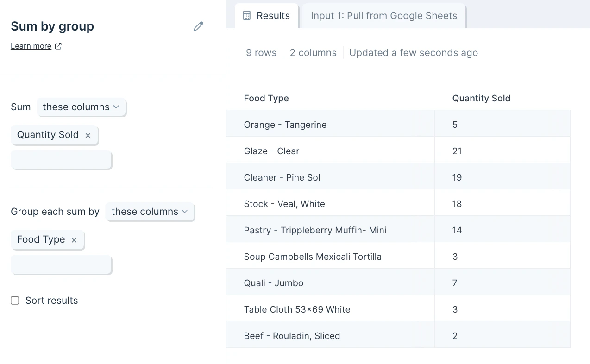Click the Food Type column header
This screenshot has width=590, height=364.
pyautogui.click(x=266, y=98)
